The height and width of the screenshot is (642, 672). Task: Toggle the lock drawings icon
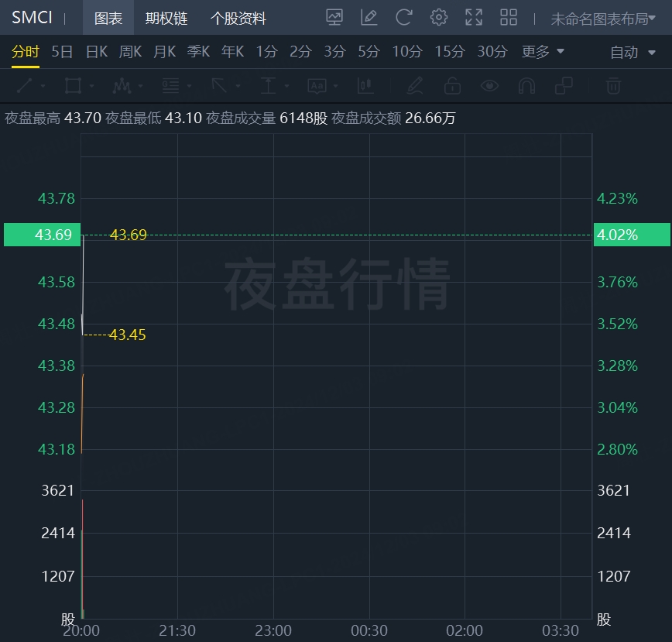452,86
